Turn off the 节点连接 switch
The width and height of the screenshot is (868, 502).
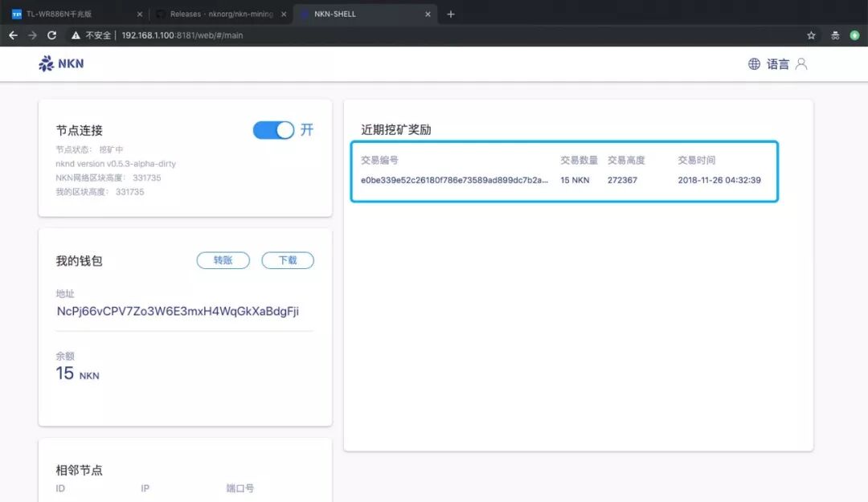(273, 130)
